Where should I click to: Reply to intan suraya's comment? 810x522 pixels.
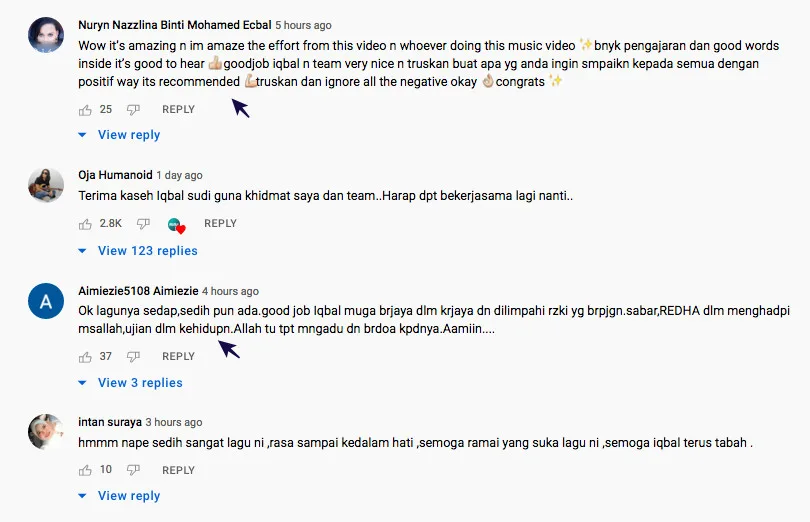pos(178,470)
